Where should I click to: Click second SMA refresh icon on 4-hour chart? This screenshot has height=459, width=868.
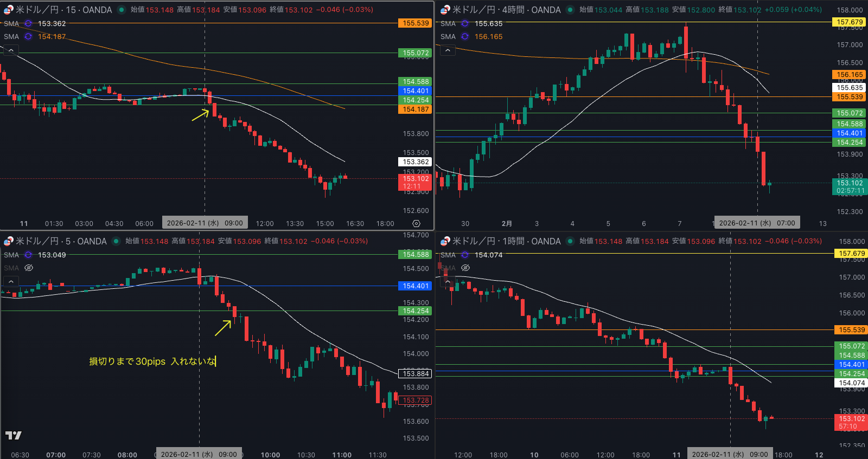(x=465, y=37)
